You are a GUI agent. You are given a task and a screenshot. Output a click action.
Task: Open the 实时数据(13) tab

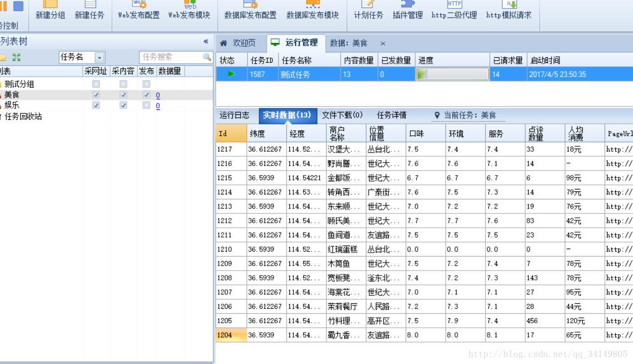[287, 115]
